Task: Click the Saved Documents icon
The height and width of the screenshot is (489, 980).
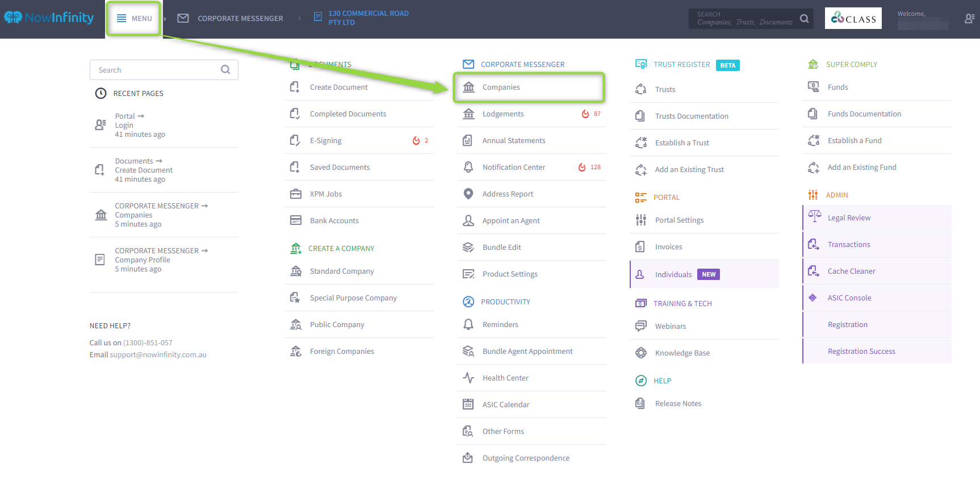Action: 295,167
